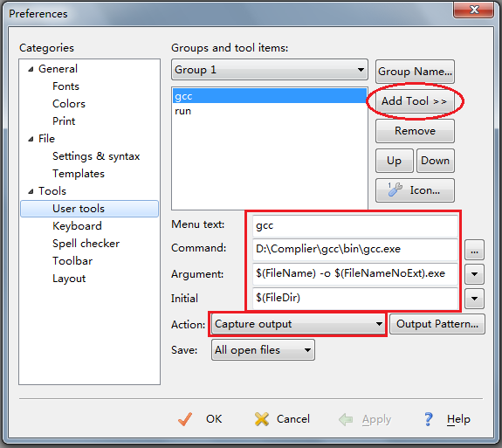Move tool Down in list

[x=436, y=161]
